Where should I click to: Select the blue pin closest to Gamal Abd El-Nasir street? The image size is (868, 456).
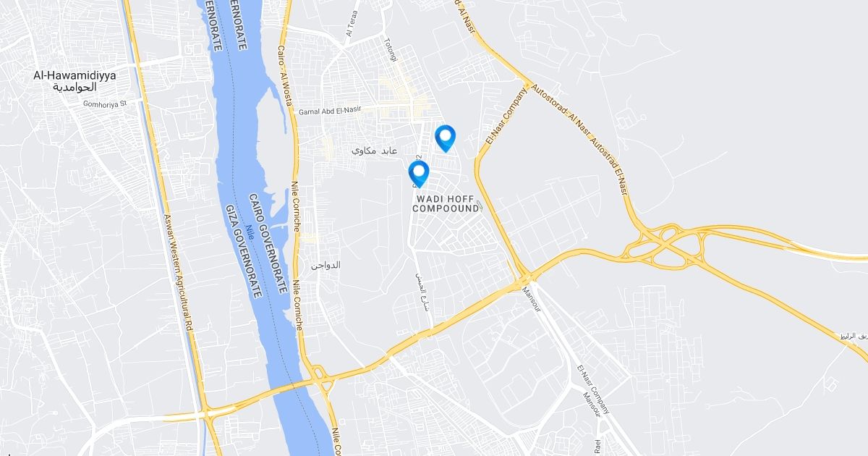pos(446,138)
